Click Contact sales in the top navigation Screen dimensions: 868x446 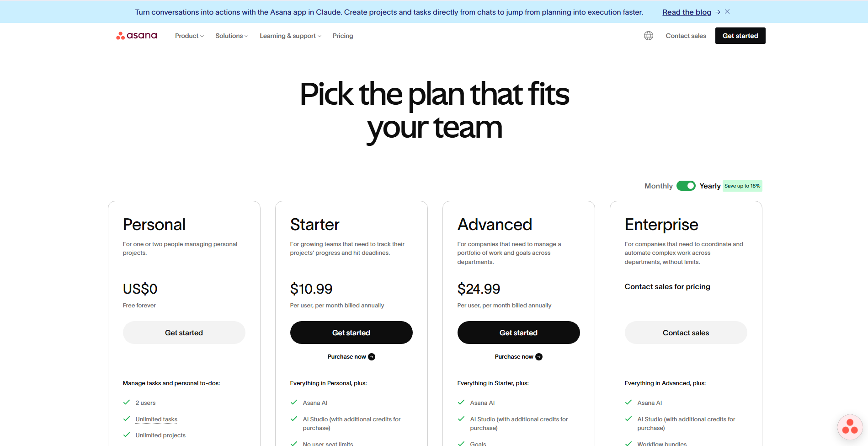686,36
